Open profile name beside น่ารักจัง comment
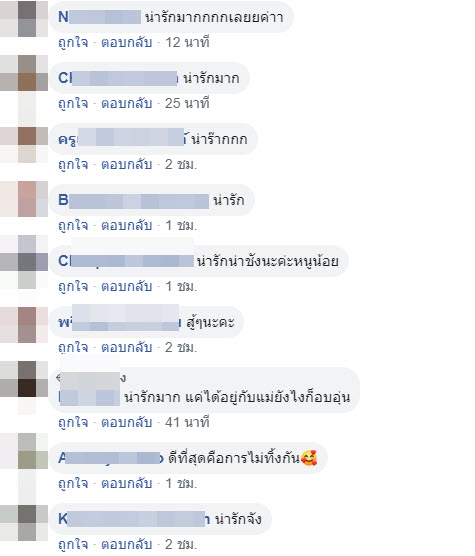The image size is (475, 556). coord(134,519)
